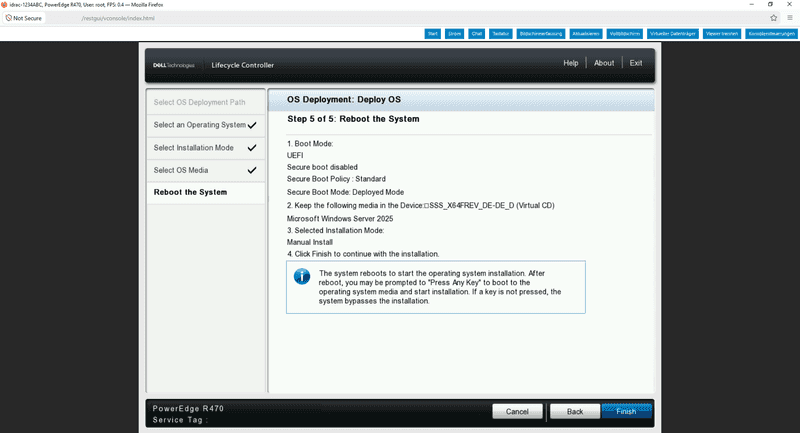Click the 'Service Tag :' footer text

click(181, 420)
